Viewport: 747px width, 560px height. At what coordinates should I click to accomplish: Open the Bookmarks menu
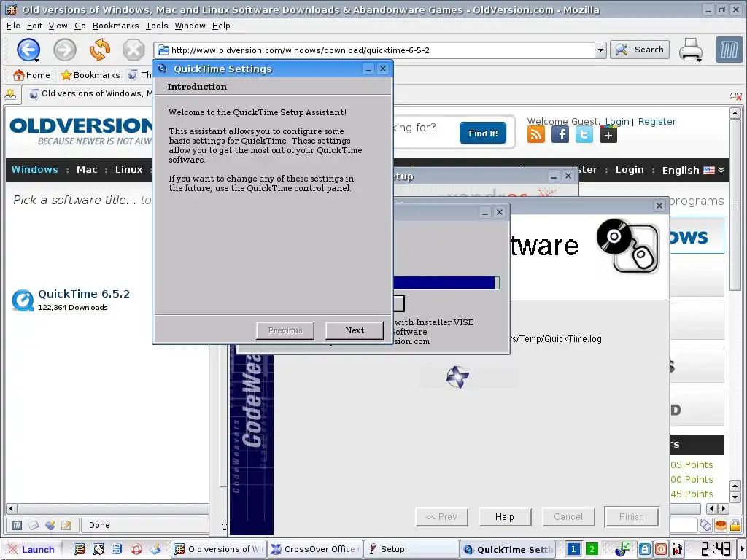click(x=116, y=26)
